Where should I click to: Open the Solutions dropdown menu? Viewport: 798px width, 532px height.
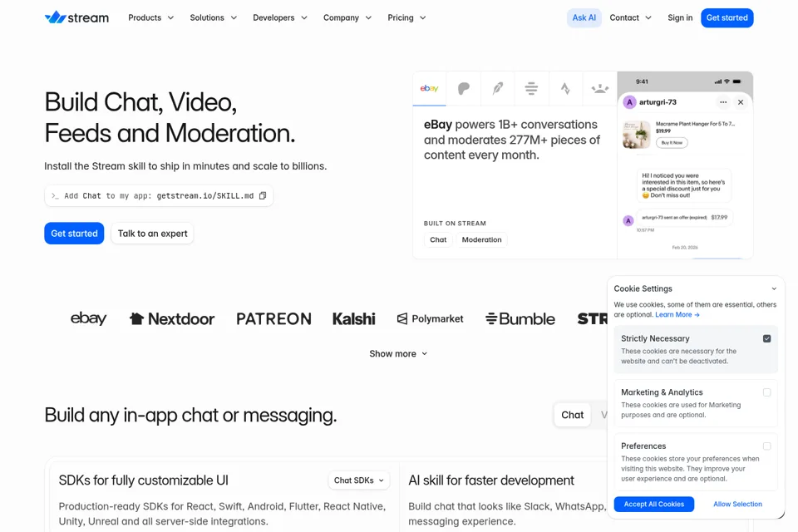[x=214, y=17]
